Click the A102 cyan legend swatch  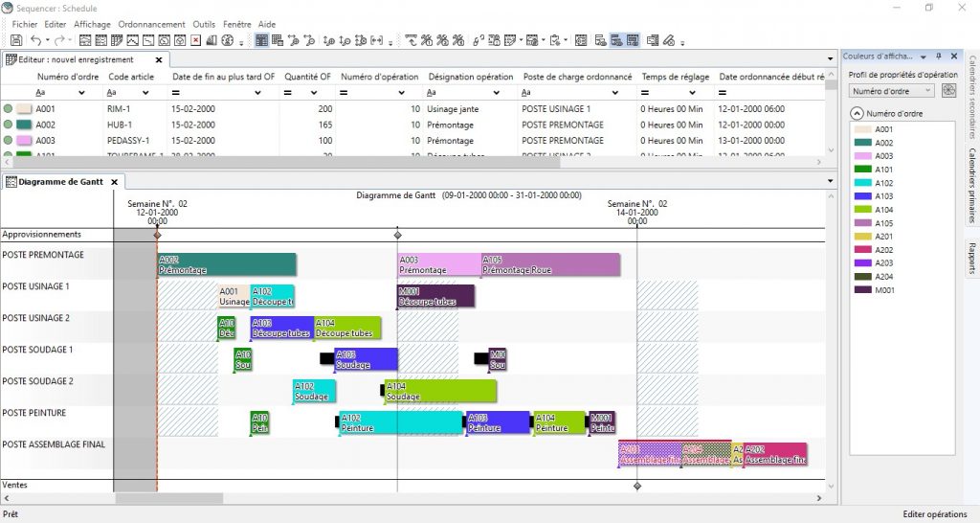coord(862,183)
